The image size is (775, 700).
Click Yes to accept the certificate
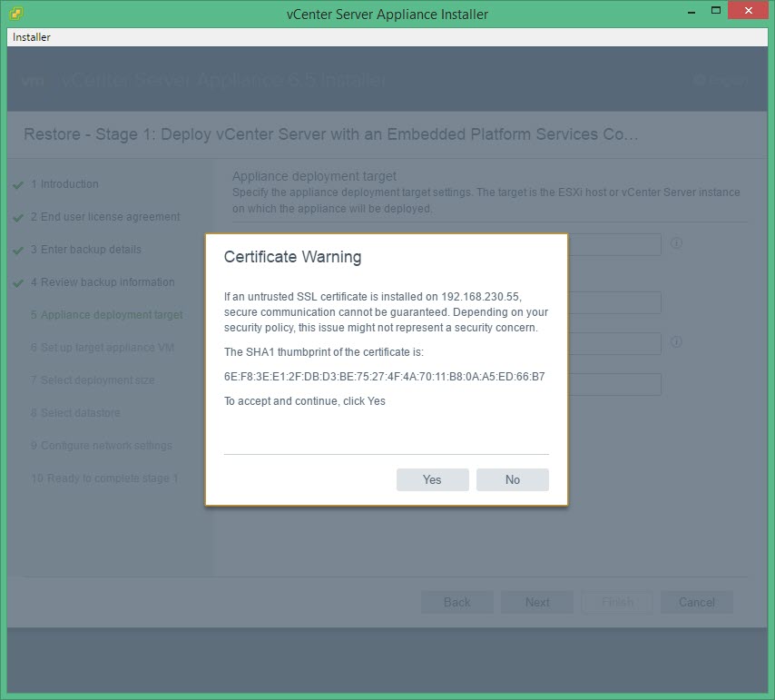pos(432,479)
